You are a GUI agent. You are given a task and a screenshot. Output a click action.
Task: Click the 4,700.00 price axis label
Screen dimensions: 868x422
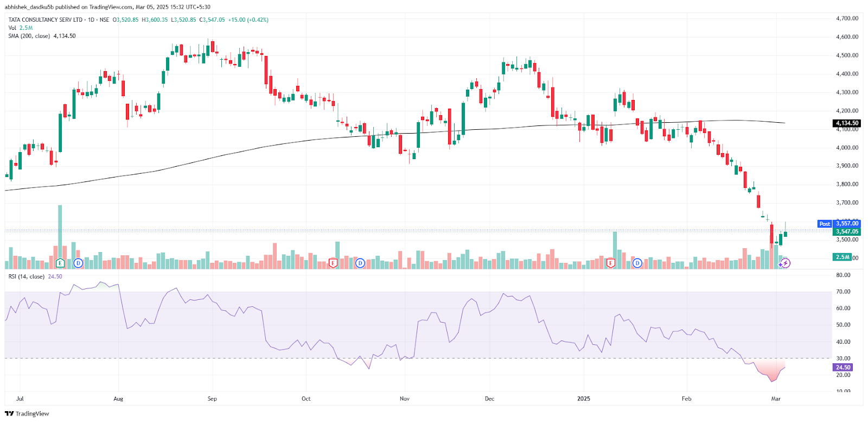tap(847, 18)
